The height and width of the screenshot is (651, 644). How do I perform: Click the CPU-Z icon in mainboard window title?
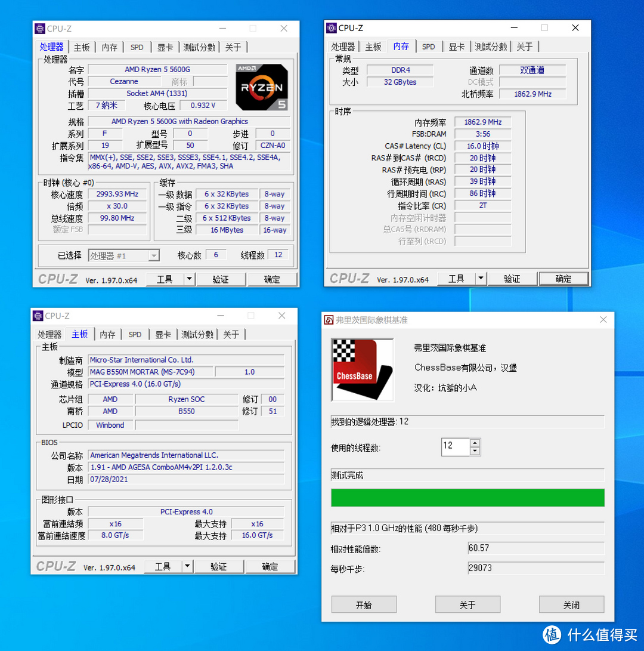tap(38, 316)
